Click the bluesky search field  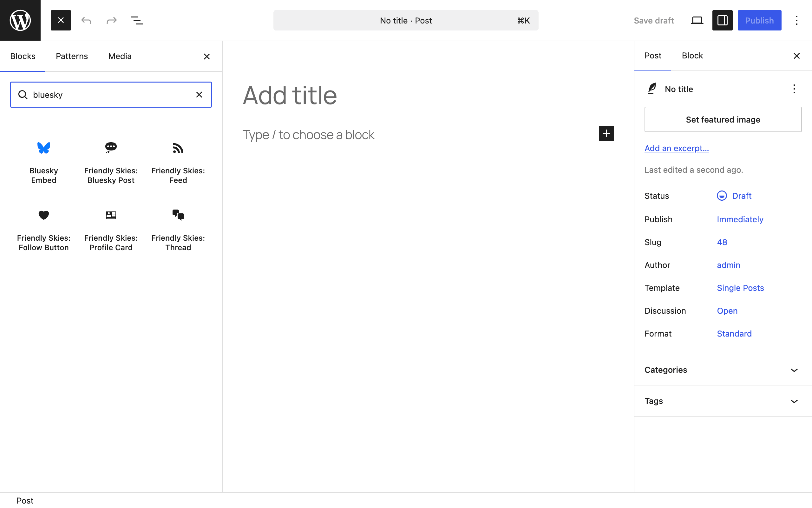point(111,94)
